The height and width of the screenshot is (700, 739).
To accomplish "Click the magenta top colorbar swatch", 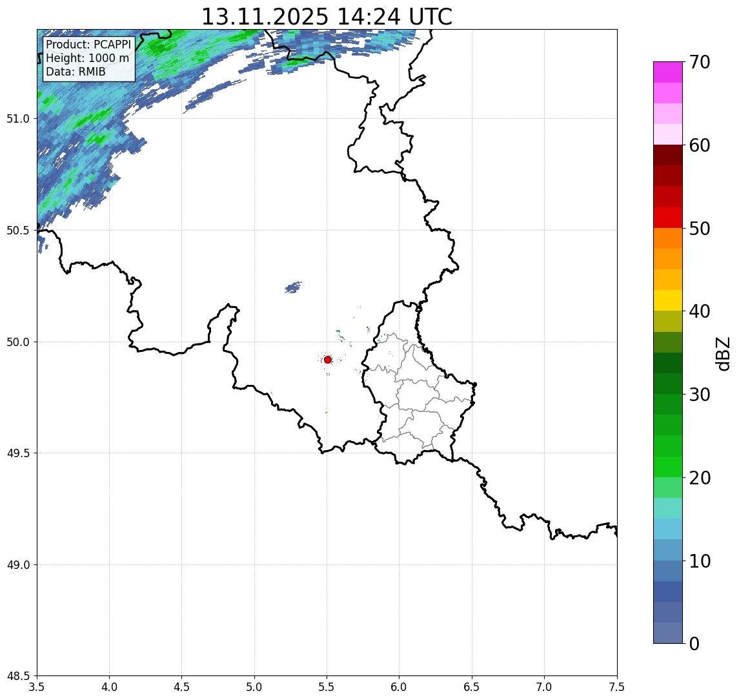I will [x=668, y=72].
